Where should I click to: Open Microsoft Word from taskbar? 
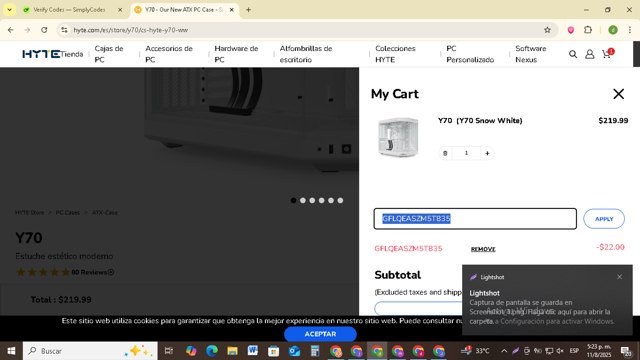253,351
